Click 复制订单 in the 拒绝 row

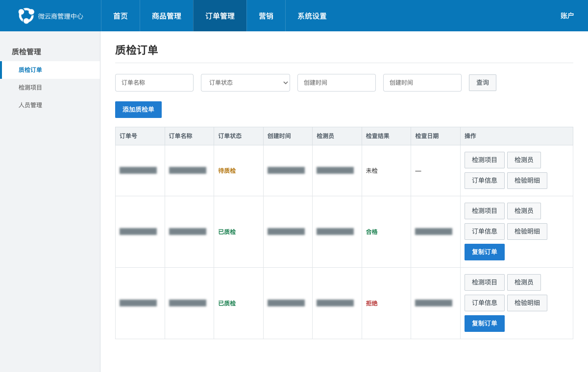tap(485, 324)
